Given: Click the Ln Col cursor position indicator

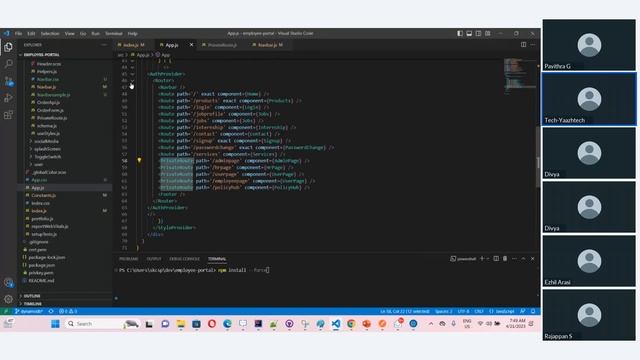Looking at the screenshot, I should tap(405, 311).
